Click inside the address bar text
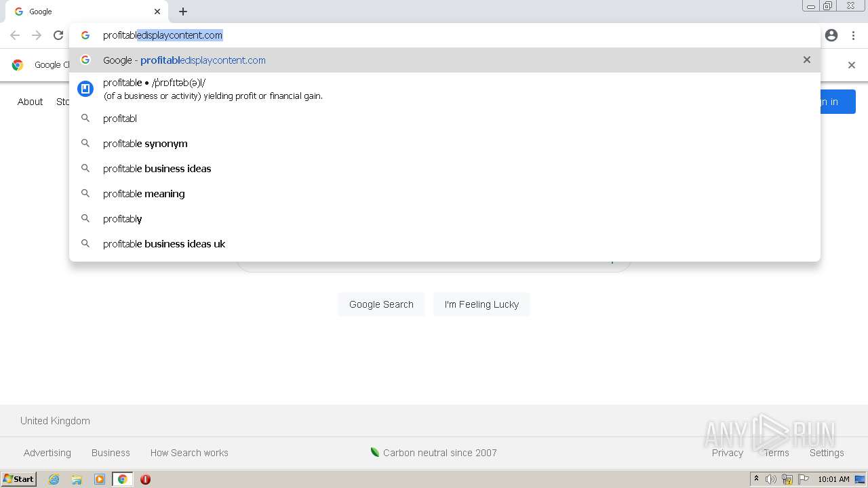 (163, 35)
